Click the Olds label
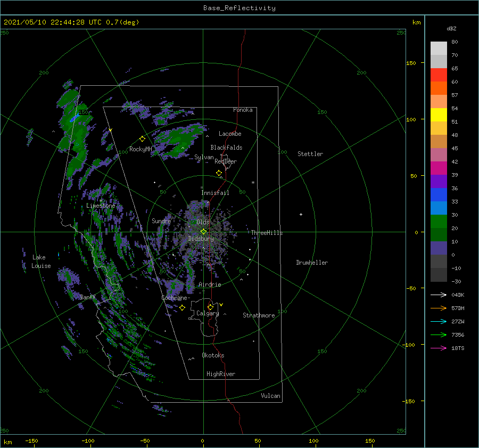Viewport: 479px width, 448px height. pos(203,222)
